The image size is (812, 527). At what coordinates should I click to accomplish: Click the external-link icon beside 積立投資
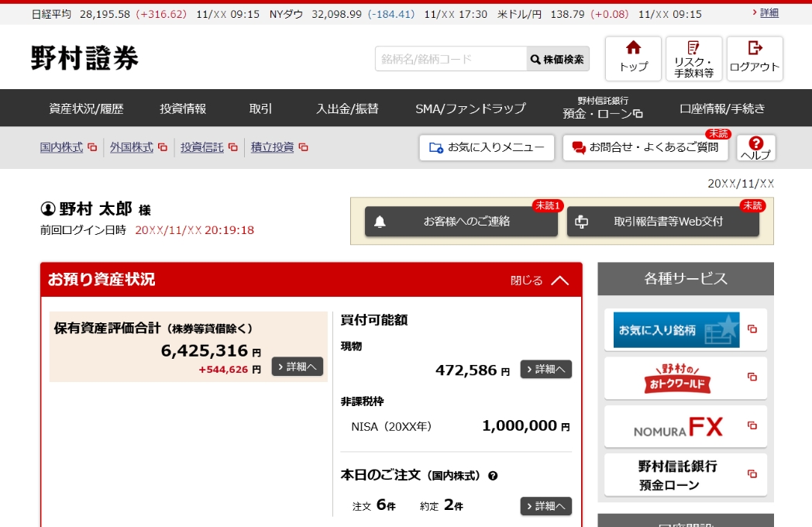coord(304,148)
